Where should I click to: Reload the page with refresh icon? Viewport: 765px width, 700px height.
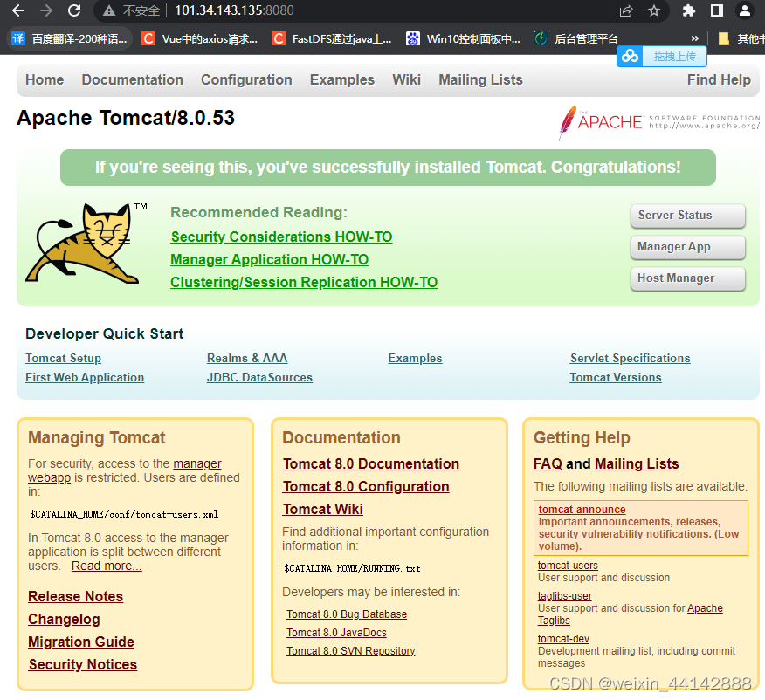coord(74,10)
